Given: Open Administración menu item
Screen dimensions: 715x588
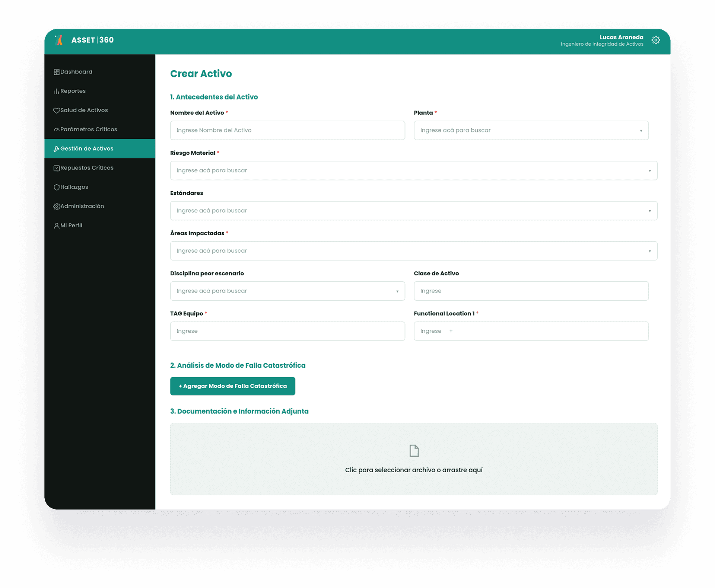Looking at the screenshot, I should (x=100, y=206).
